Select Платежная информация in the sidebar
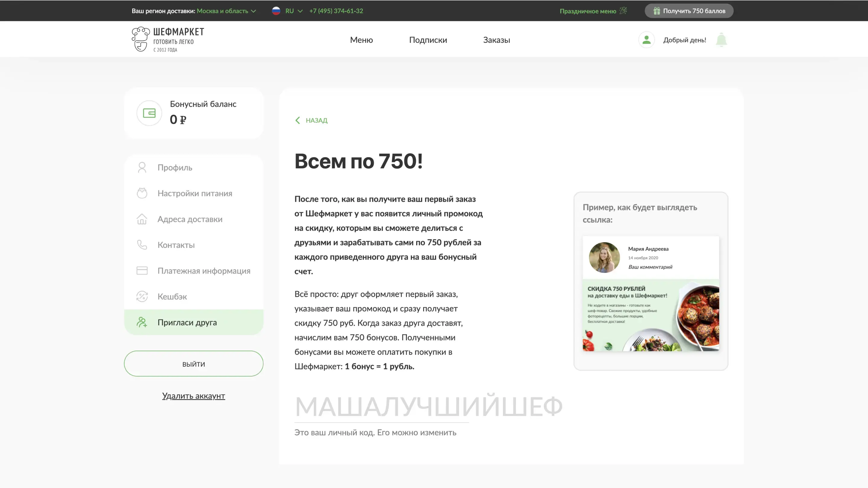The image size is (868, 488). click(203, 271)
